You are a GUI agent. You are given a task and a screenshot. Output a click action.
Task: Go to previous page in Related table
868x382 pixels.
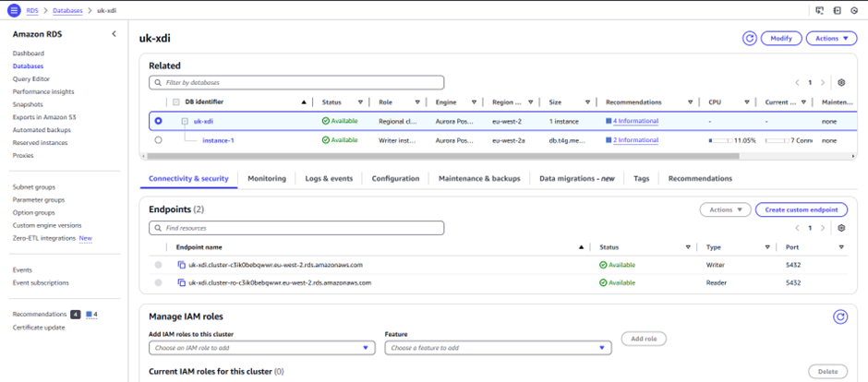pyautogui.click(x=797, y=82)
